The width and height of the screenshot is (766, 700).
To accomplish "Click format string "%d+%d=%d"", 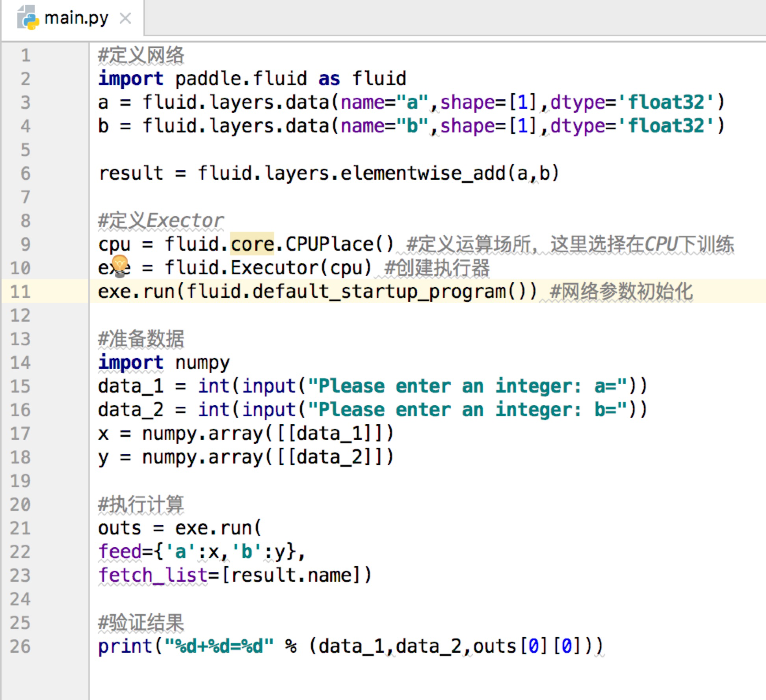I will 219,646.
